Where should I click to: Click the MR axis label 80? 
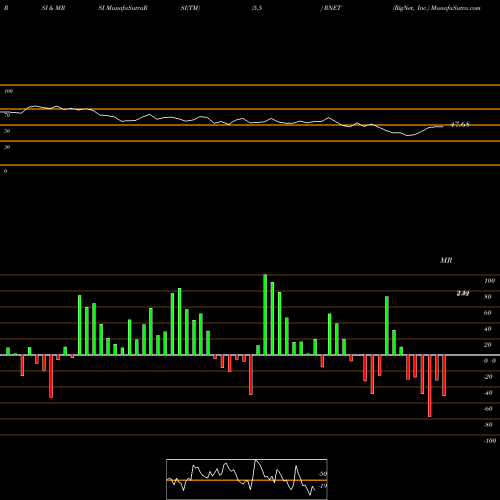tap(488, 297)
